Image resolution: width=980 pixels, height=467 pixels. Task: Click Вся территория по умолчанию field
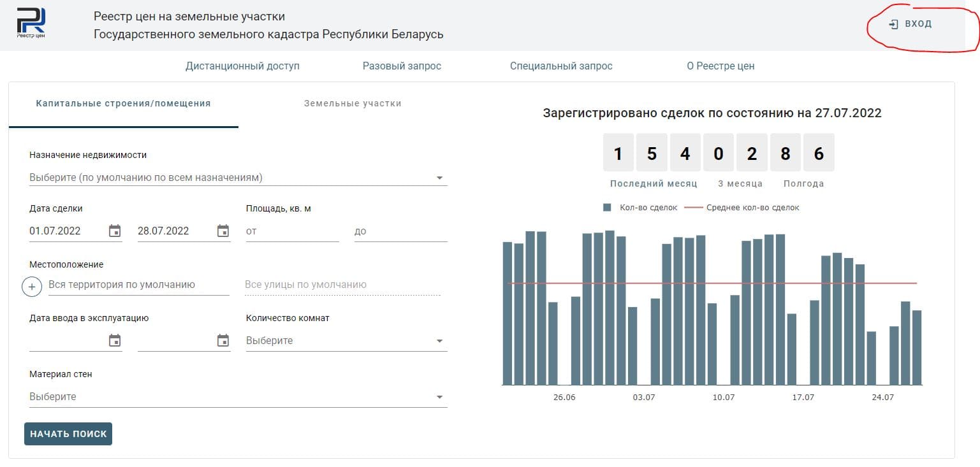tap(139, 285)
